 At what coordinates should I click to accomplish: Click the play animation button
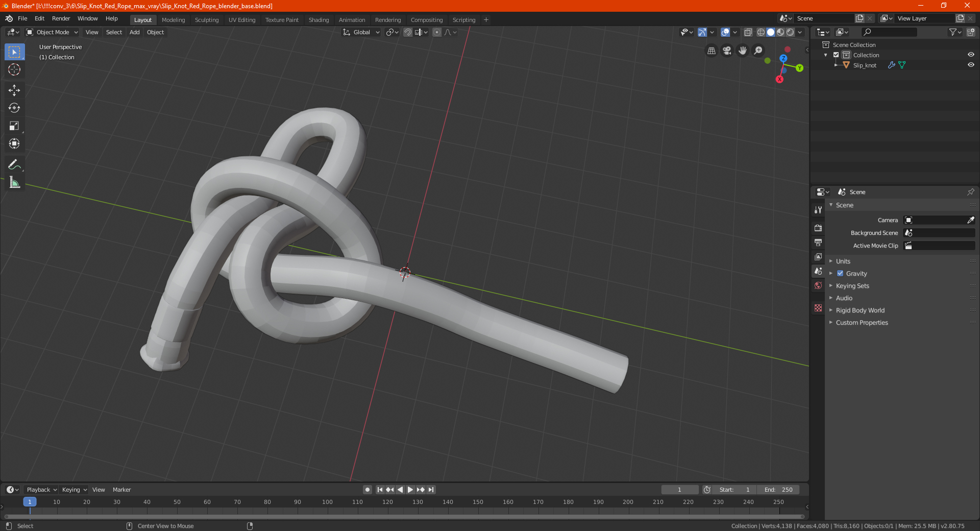tap(410, 490)
